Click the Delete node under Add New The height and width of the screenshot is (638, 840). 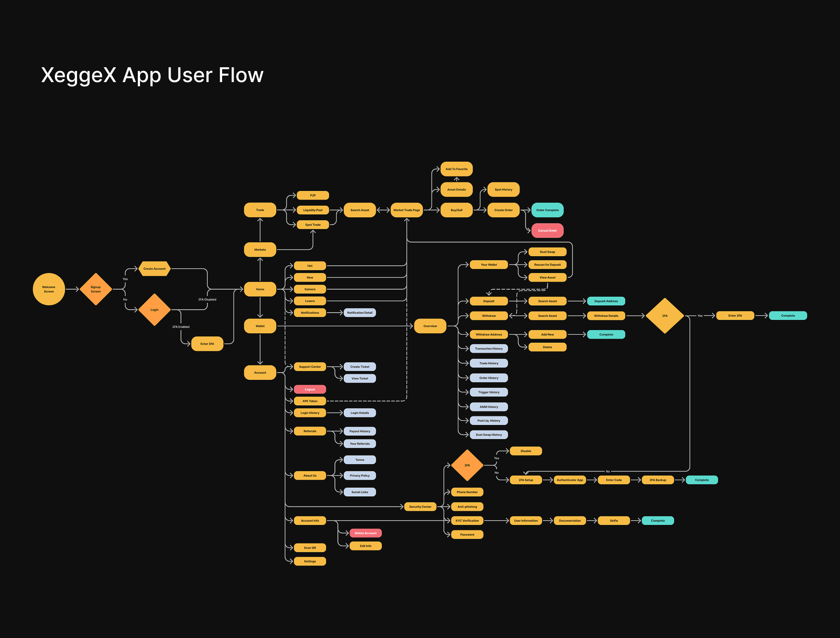[x=548, y=347]
